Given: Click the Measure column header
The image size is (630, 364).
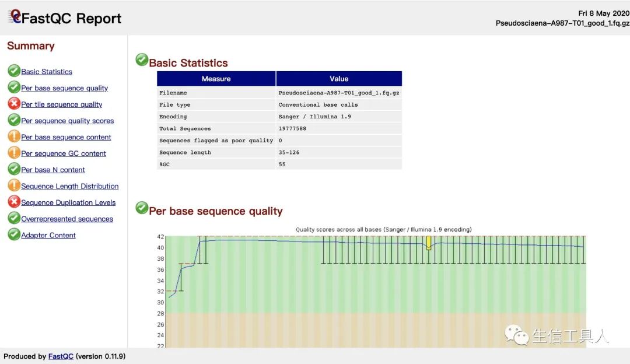Looking at the screenshot, I should pyautogui.click(x=216, y=79).
